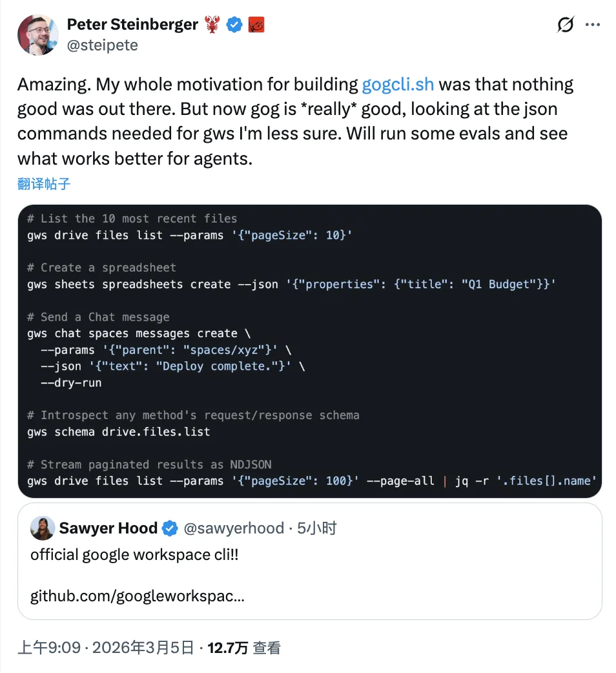The width and height of the screenshot is (616, 673).
Task: Click Peter Steinberger's profile avatar
Action: point(37,34)
